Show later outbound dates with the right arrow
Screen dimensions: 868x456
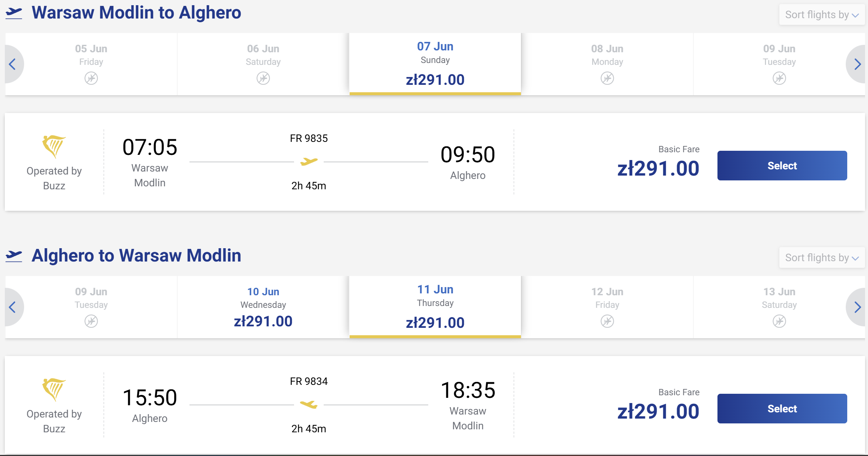(x=857, y=64)
